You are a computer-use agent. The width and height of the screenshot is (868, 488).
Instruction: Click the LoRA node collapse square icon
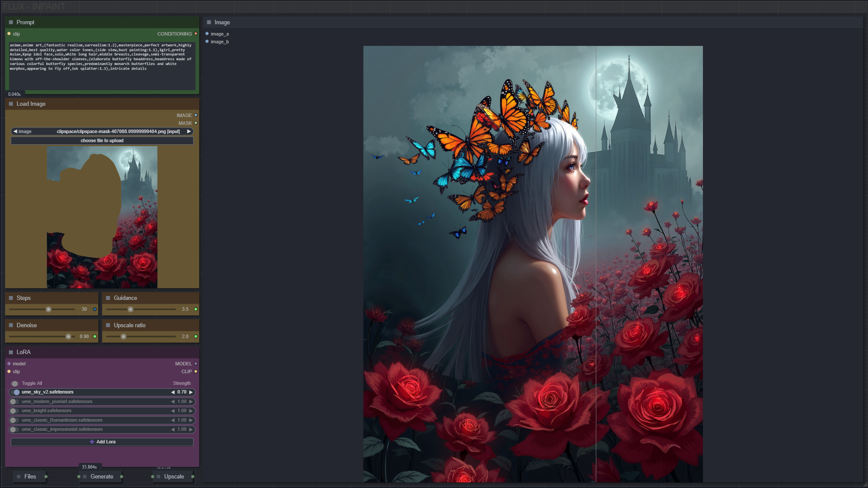point(11,352)
